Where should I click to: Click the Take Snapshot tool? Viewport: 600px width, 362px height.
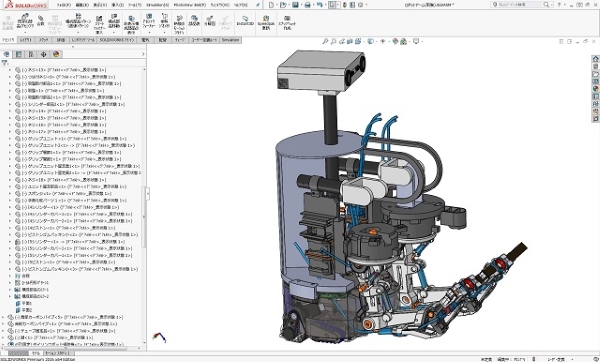click(287, 23)
